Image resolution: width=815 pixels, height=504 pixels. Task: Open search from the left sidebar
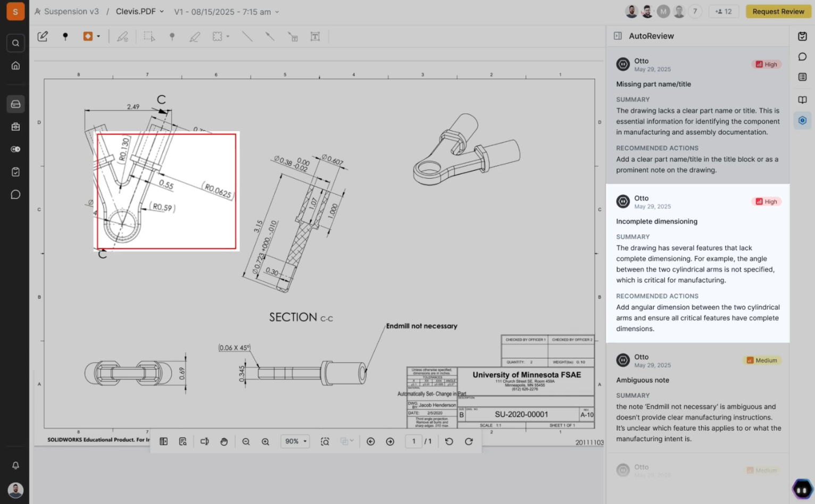point(15,43)
